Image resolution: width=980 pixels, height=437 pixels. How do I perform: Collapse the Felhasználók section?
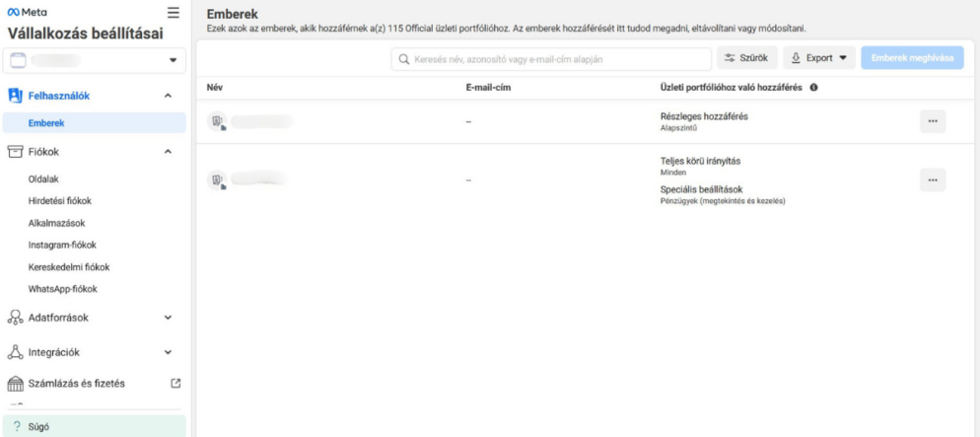click(168, 96)
